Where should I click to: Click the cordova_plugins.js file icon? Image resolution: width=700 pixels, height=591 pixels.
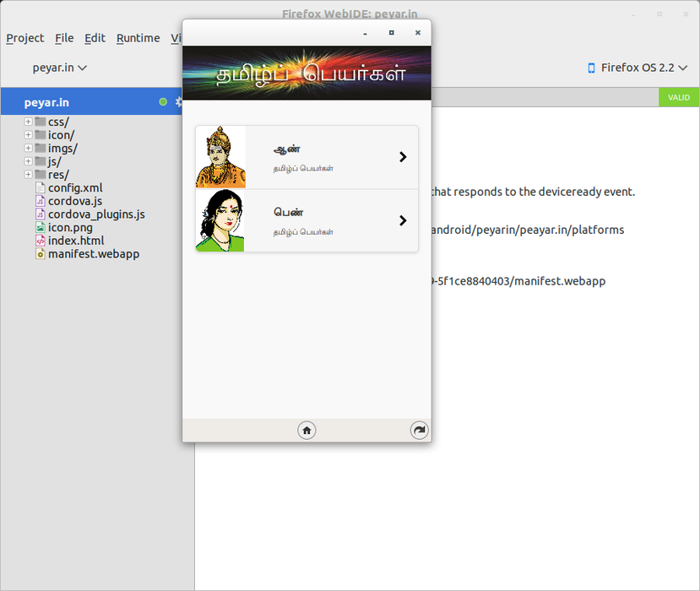point(40,214)
